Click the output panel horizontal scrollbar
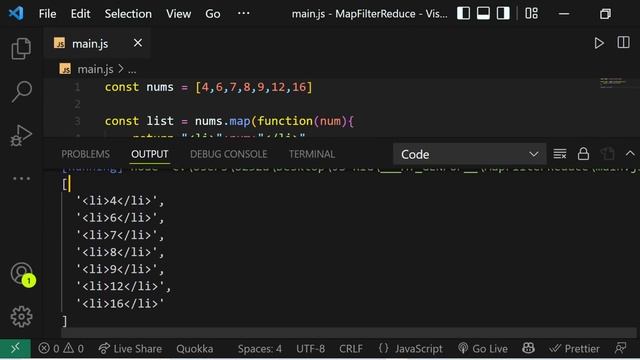640x360 pixels. [x=349, y=332]
